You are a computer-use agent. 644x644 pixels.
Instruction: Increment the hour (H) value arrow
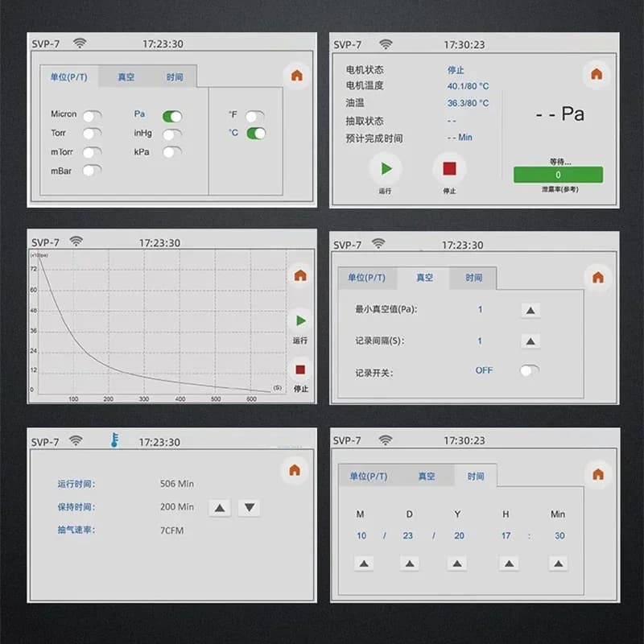[509, 563]
